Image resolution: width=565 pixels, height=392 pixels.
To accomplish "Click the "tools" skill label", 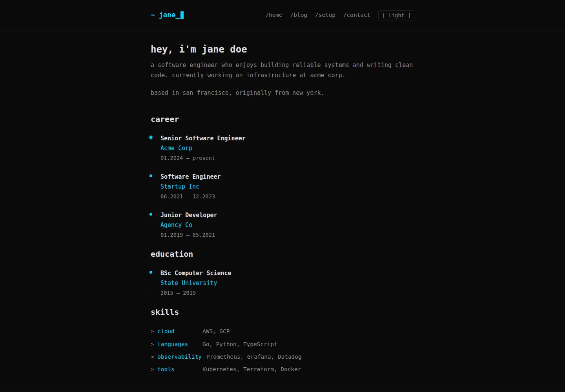I will point(166,370).
